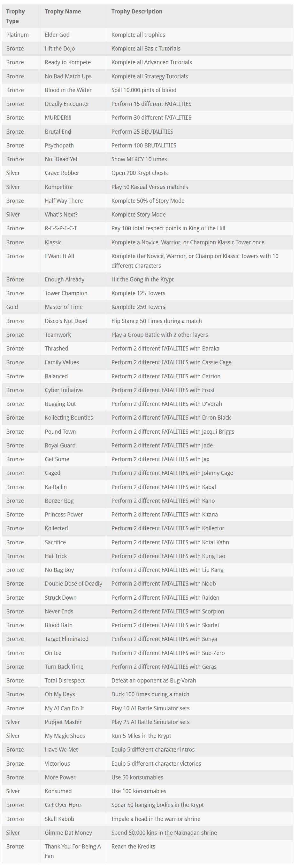Image resolution: width=299 pixels, height=868 pixels.
Task: Click the Trophy Description column header
Action: click(137, 12)
